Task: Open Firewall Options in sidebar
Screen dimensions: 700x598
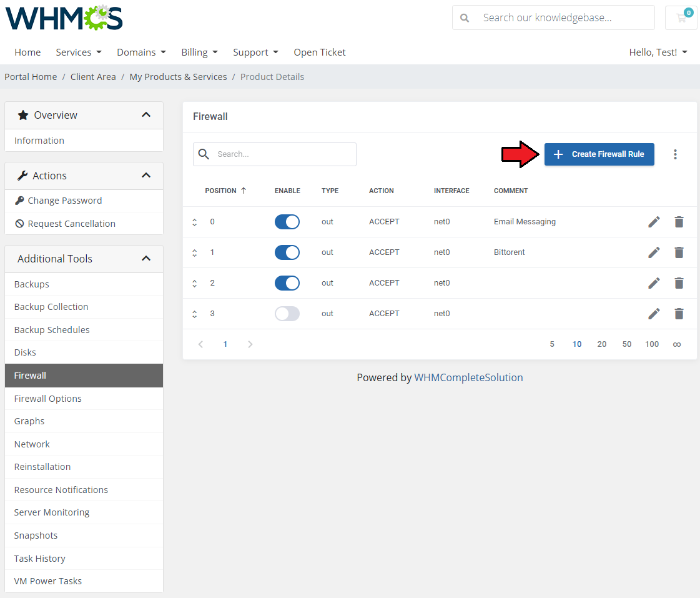Action: (x=84, y=399)
